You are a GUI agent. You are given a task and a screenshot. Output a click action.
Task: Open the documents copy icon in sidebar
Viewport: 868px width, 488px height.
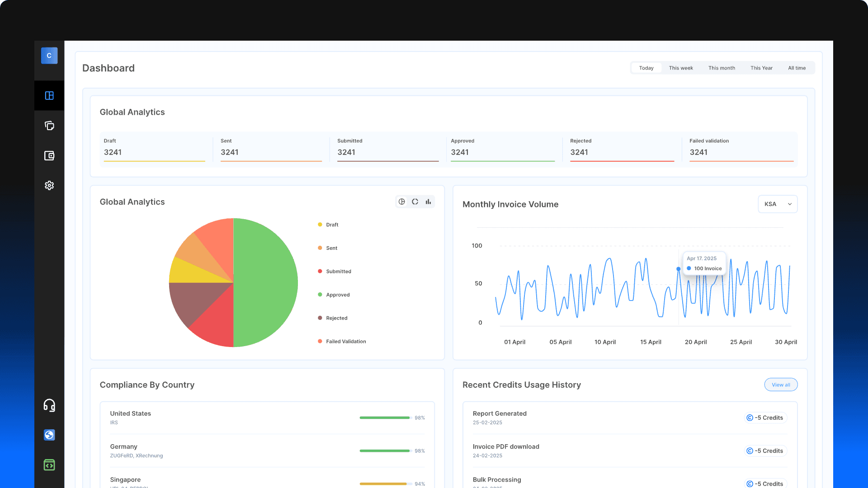(49, 126)
